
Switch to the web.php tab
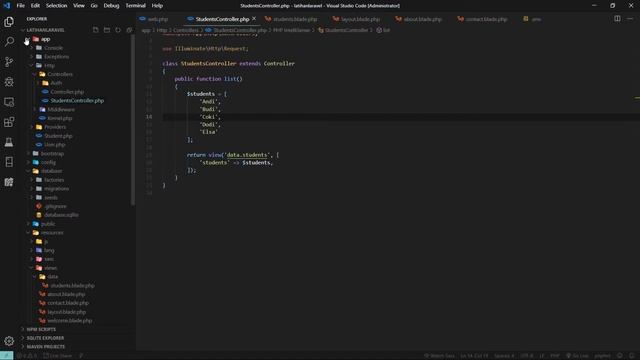pyautogui.click(x=158, y=19)
